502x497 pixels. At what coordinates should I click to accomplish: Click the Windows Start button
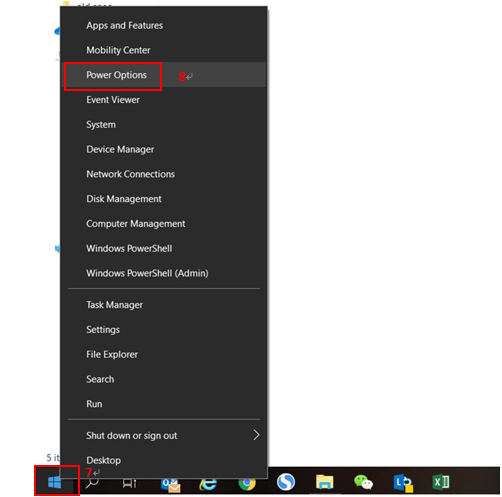54,482
